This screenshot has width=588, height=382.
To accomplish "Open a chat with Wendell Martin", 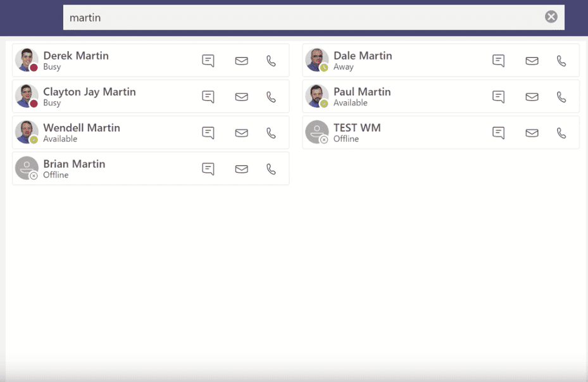I will pos(208,132).
